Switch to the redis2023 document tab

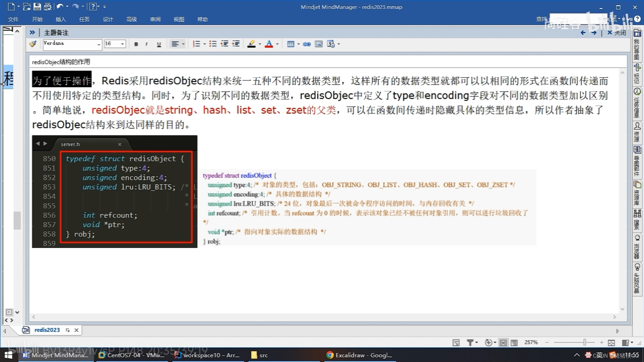click(47, 330)
